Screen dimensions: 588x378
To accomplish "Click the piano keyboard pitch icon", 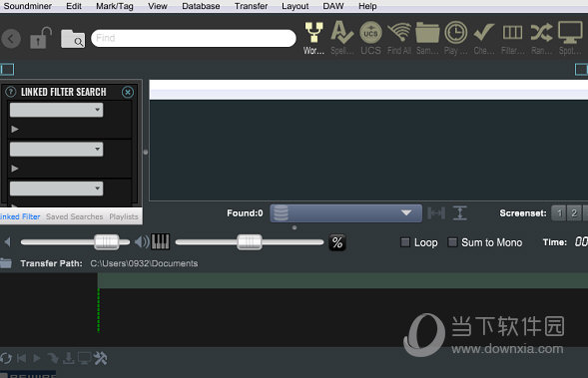I will [160, 242].
